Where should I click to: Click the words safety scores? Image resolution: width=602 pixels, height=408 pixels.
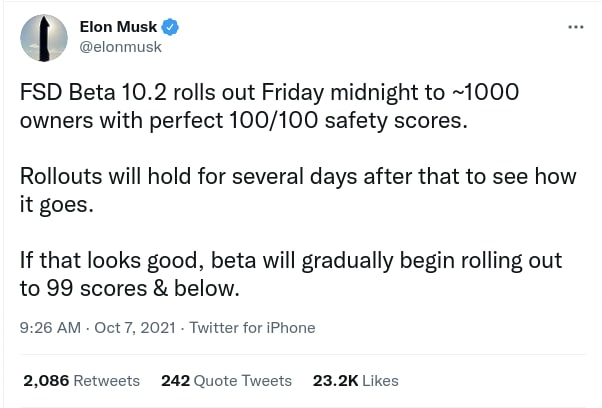[396, 121]
